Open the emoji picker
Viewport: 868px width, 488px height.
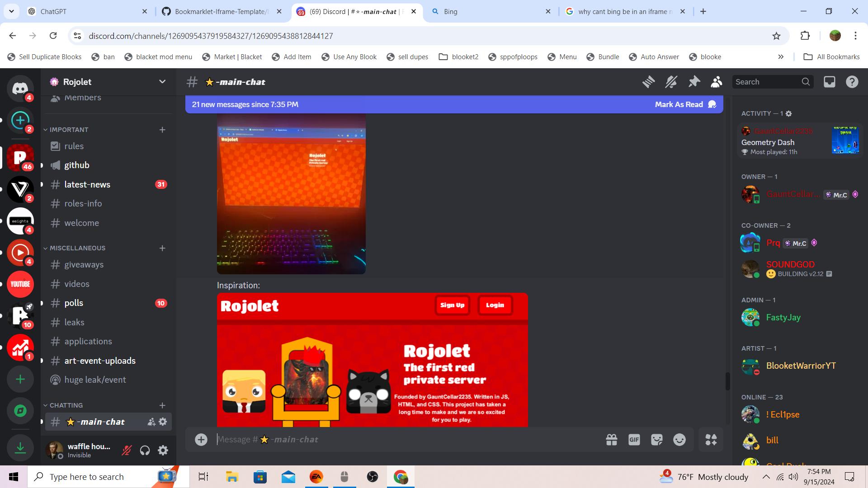pos(679,440)
